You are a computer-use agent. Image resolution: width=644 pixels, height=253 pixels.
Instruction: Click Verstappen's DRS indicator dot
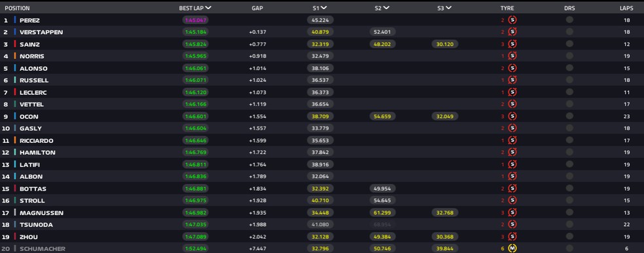[x=569, y=31]
